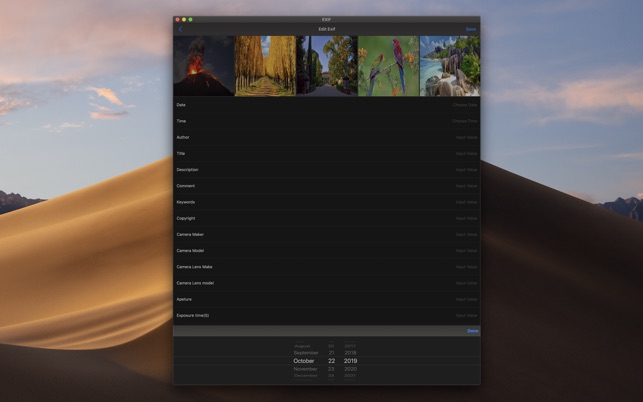Click the Author row label

click(x=183, y=137)
